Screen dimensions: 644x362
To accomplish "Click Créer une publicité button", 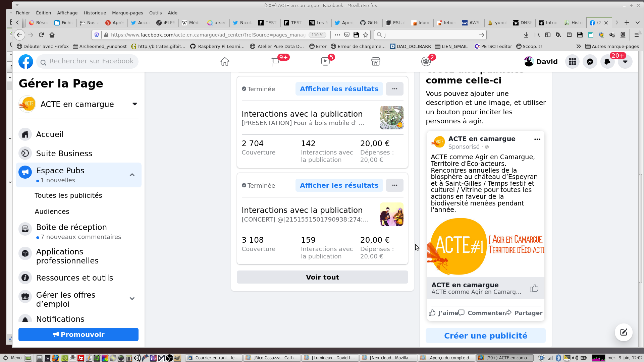I will 485,336.
